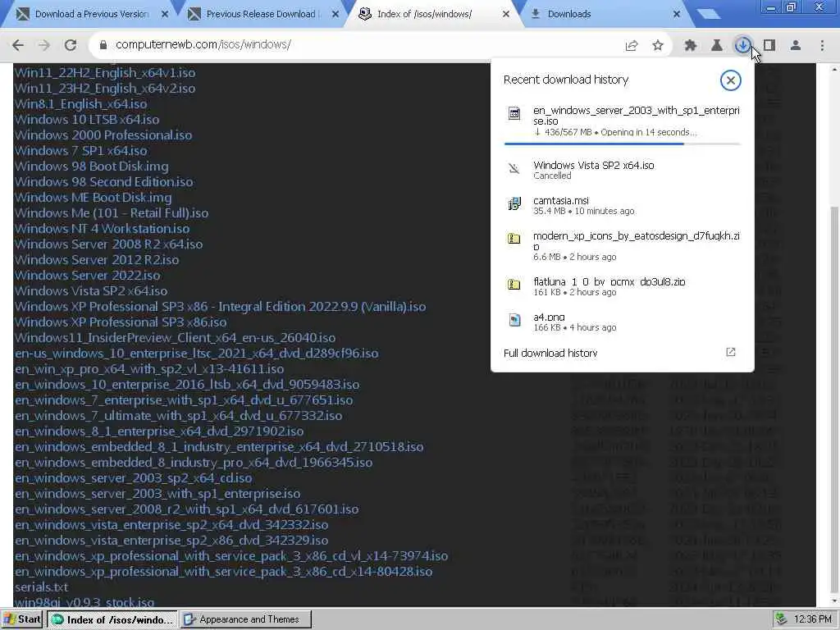This screenshot has width=840, height=630.
Task: Click the site lock icon
Action: tap(103, 45)
